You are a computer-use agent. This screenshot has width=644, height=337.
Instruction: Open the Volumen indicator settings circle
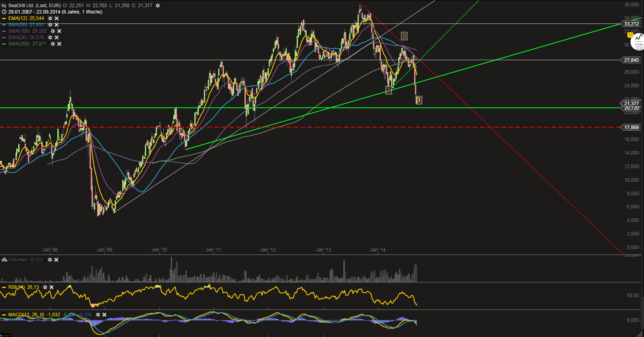pyautogui.click(x=50, y=260)
